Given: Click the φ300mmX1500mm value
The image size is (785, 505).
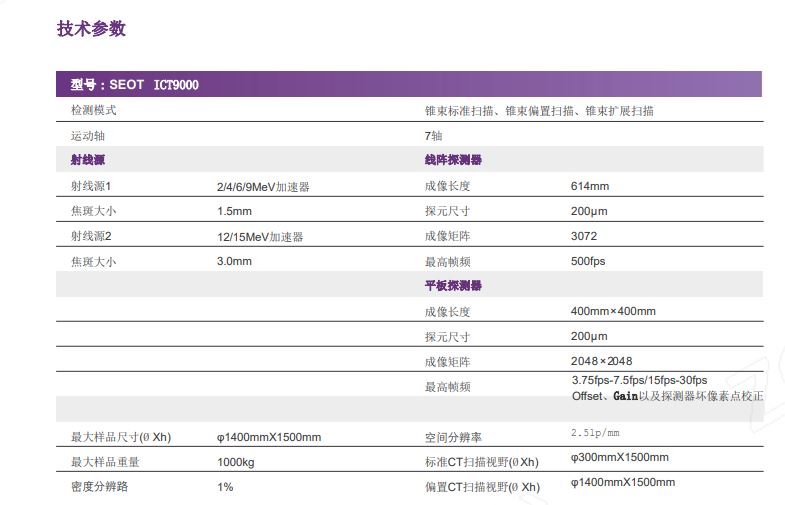Looking at the screenshot, I should click(x=620, y=457).
